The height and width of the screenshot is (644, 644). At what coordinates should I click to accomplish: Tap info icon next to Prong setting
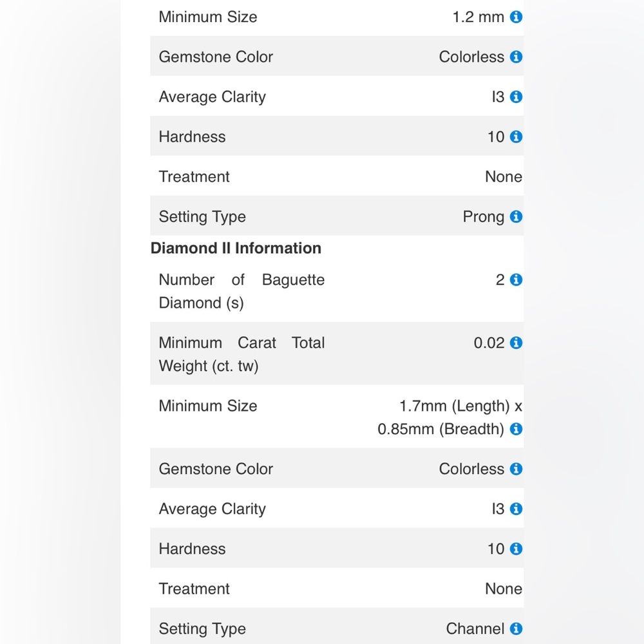pyautogui.click(x=516, y=216)
